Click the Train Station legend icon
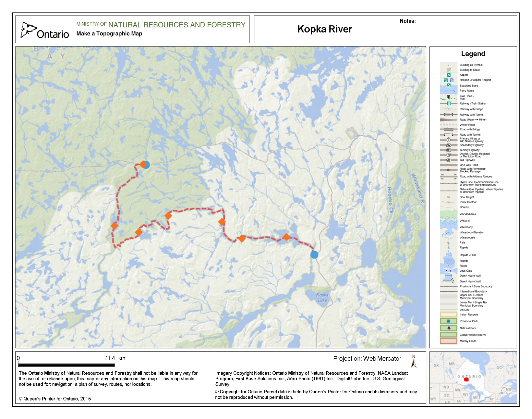The height and width of the screenshot is (419, 532). pyautogui.click(x=448, y=104)
